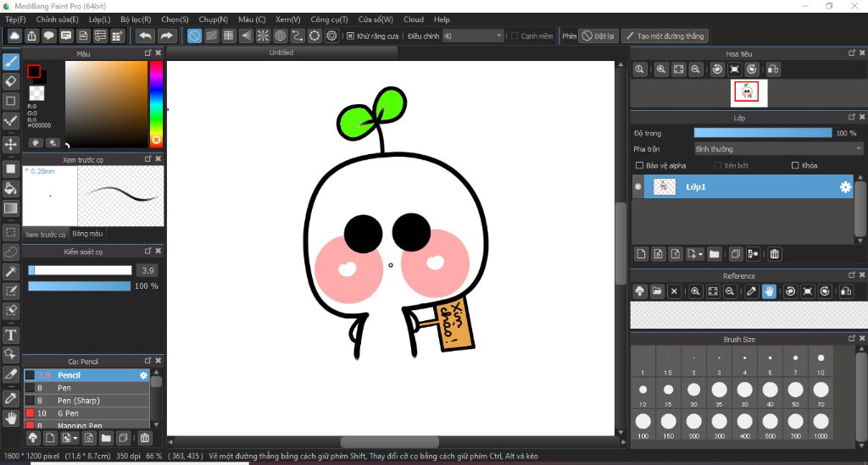Click the rainbow hue strip
The image size is (868, 465).
(156, 102)
